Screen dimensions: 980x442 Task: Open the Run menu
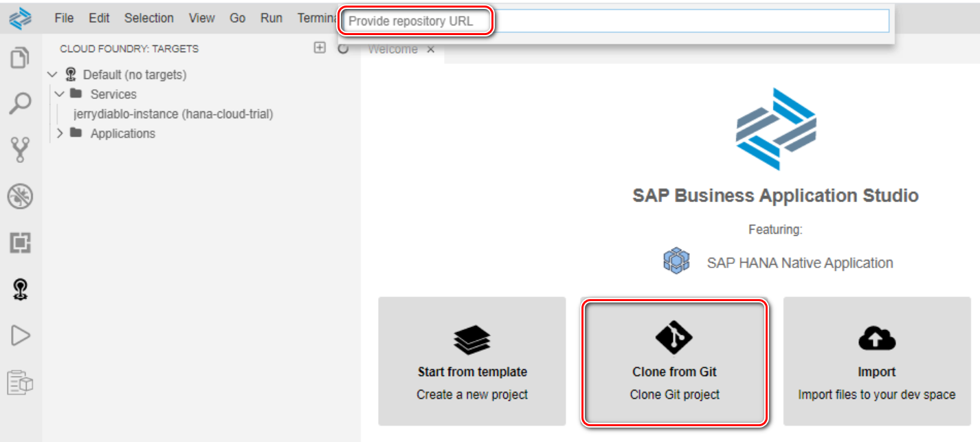271,19
